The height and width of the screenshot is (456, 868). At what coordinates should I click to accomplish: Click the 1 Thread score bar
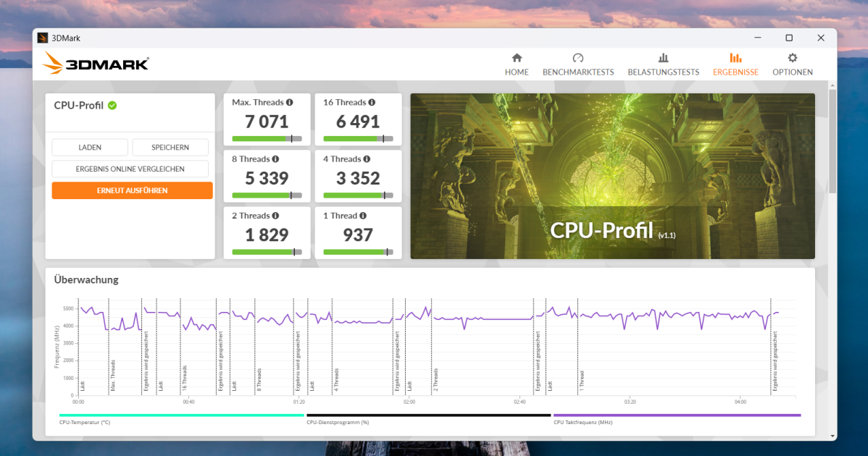[358, 252]
